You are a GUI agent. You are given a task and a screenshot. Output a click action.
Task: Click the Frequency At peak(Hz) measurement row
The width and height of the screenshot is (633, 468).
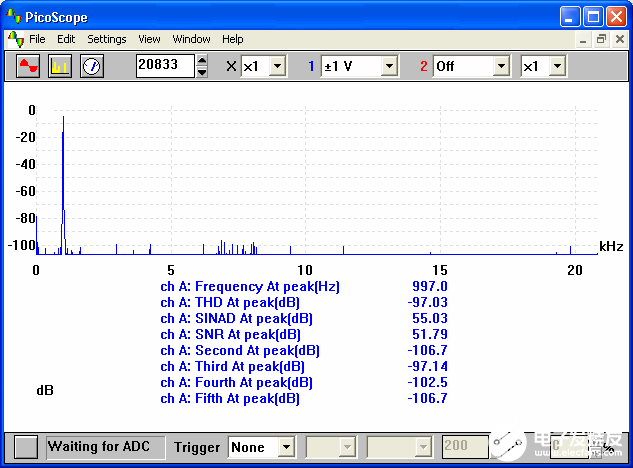[x=304, y=286]
